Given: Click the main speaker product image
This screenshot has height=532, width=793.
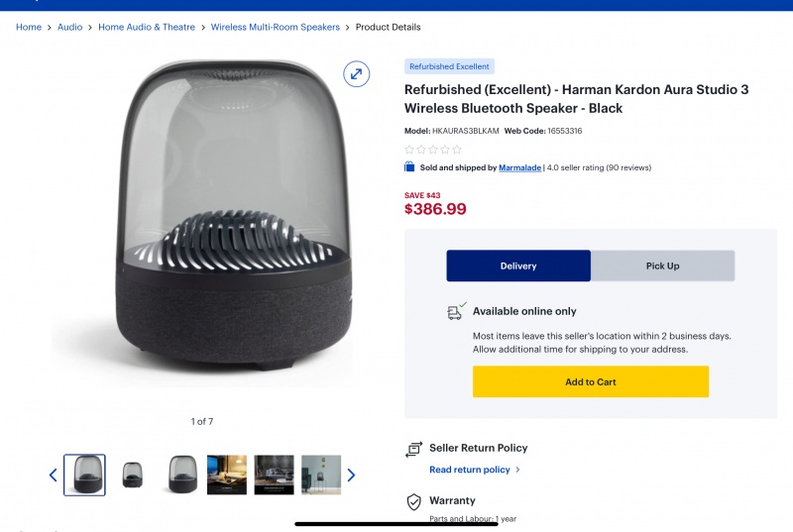Looking at the screenshot, I should pyautogui.click(x=202, y=218).
